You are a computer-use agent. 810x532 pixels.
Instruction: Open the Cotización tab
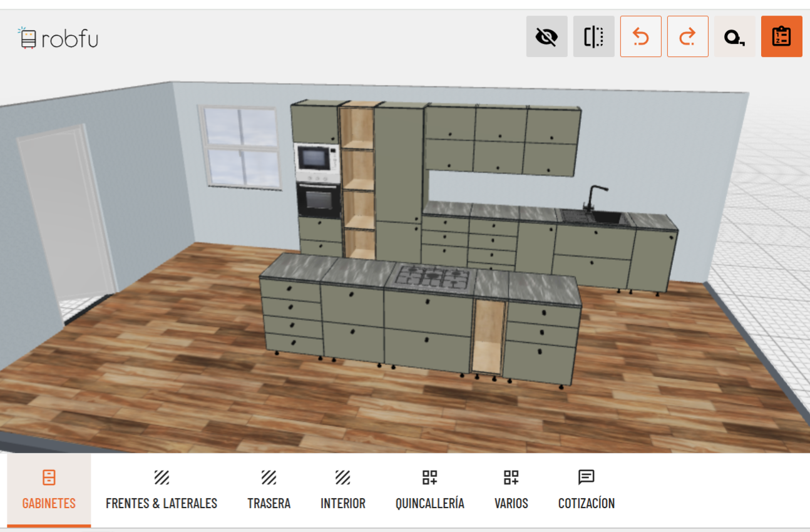coord(586,490)
